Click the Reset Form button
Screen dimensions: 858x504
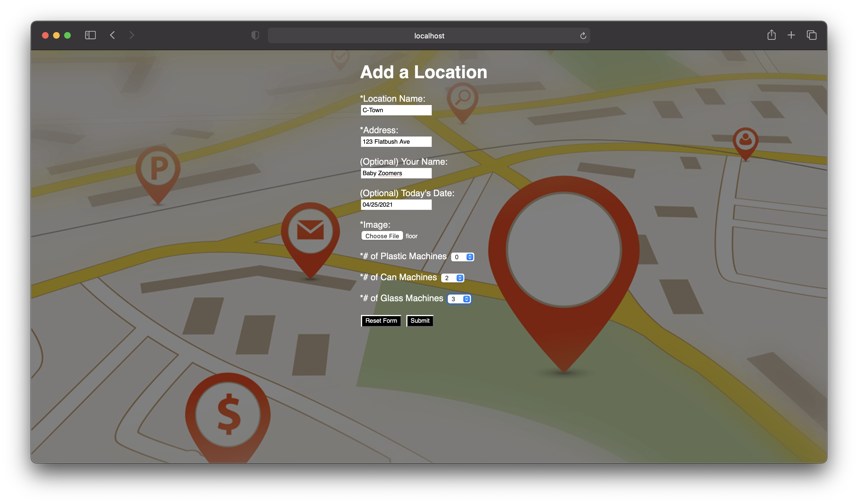[381, 321]
